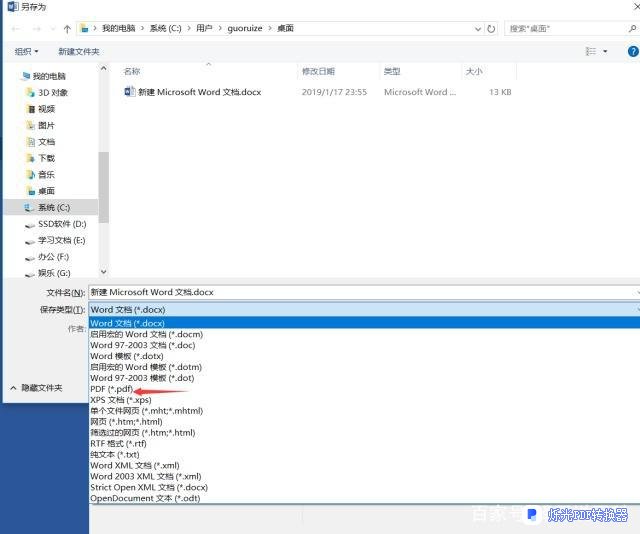Screen dimensions: 640x534
Task: Select 图片 folder in the sidebar
Action: pyautogui.click(x=46, y=125)
